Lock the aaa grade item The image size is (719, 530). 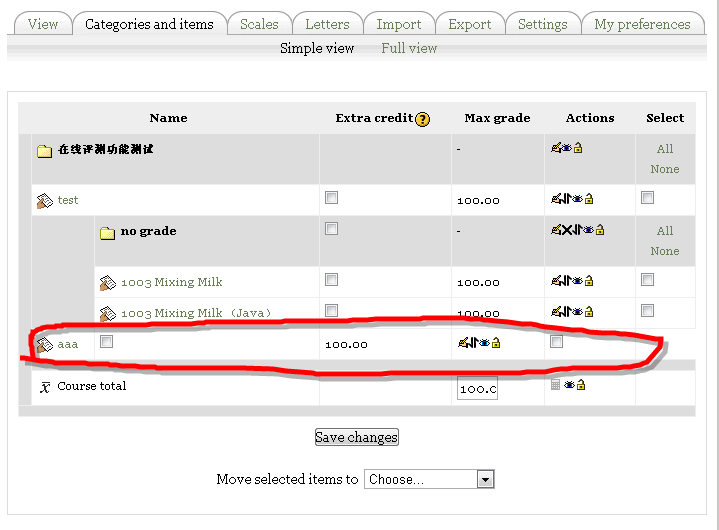click(496, 342)
